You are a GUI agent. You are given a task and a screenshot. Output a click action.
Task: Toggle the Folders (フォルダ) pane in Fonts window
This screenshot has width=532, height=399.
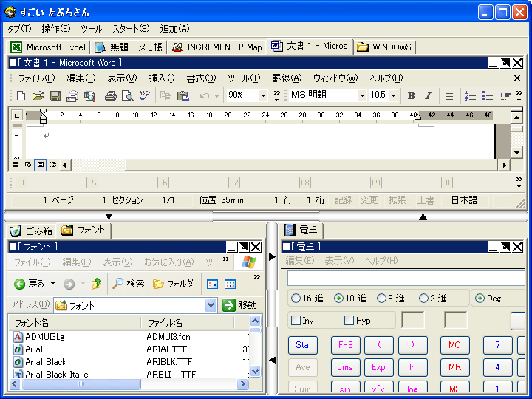pos(173,283)
